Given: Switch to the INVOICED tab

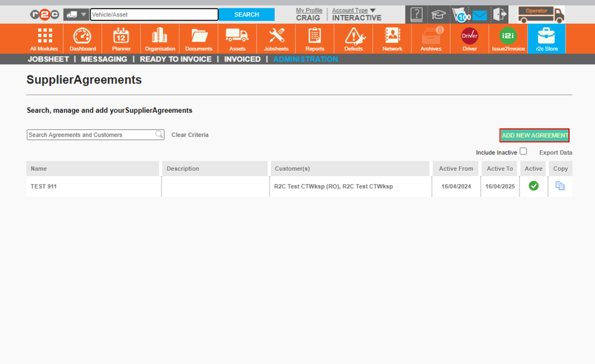Looking at the screenshot, I should 242,59.
